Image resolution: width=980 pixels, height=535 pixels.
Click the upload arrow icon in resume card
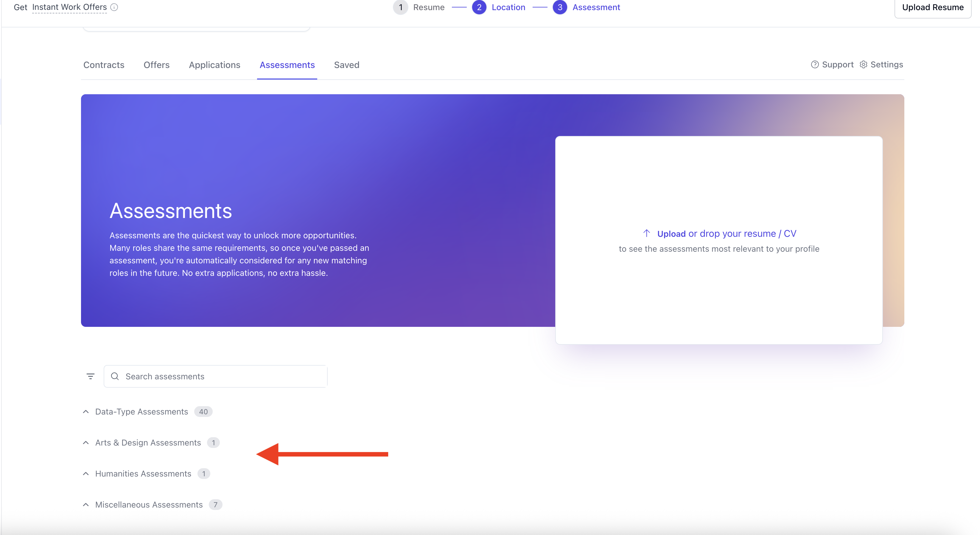tap(646, 233)
